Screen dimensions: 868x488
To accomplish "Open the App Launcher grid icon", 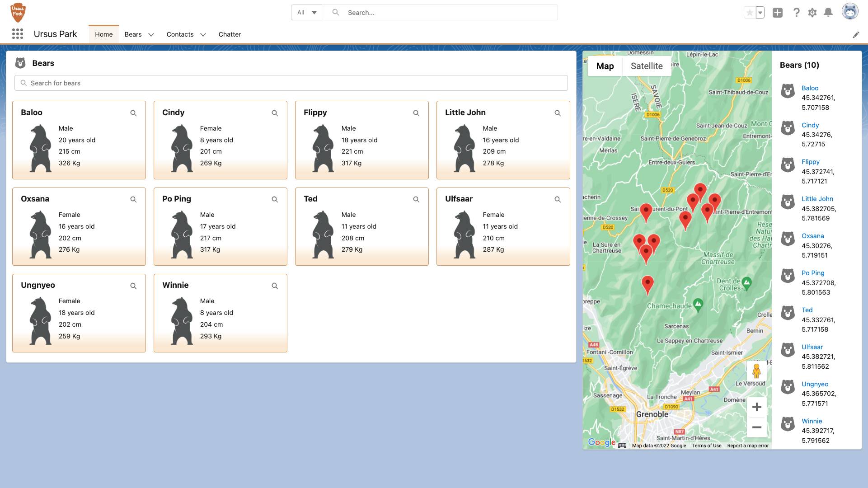I will tap(18, 34).
